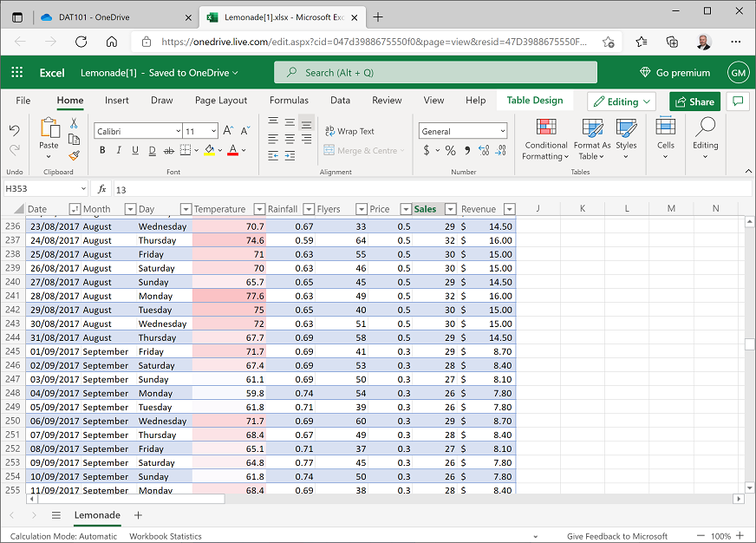756x543 pixels.
Task: Click the Comments speech bubble icon
Action: pyautogui.click(x=737, y=101)
